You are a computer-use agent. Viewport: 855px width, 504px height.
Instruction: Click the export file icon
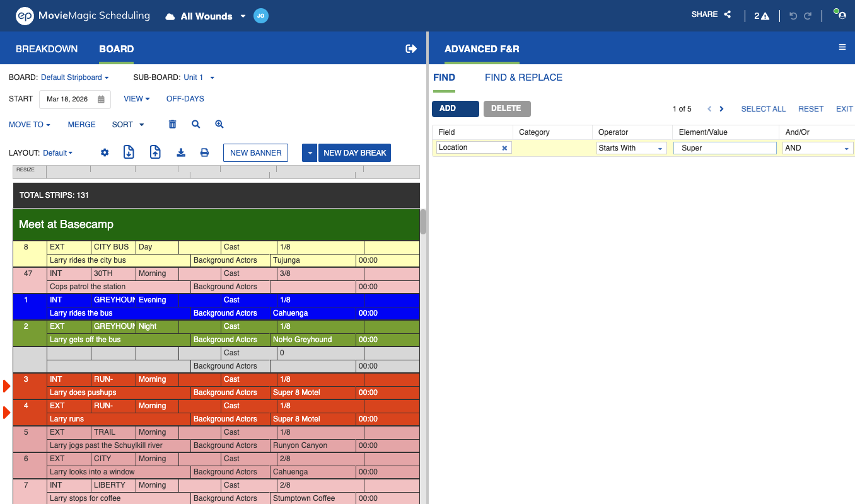click(x=155, y=152)
